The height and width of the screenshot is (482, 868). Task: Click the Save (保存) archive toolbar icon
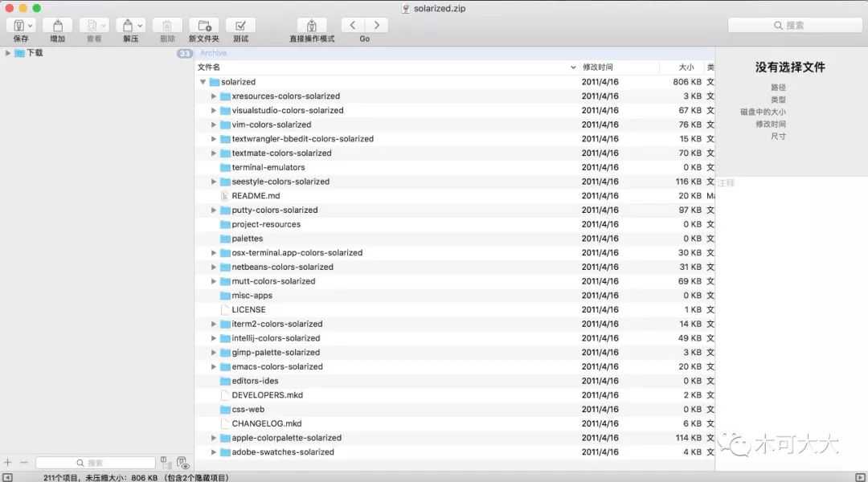pyautogui.click(x=18, y=26)
